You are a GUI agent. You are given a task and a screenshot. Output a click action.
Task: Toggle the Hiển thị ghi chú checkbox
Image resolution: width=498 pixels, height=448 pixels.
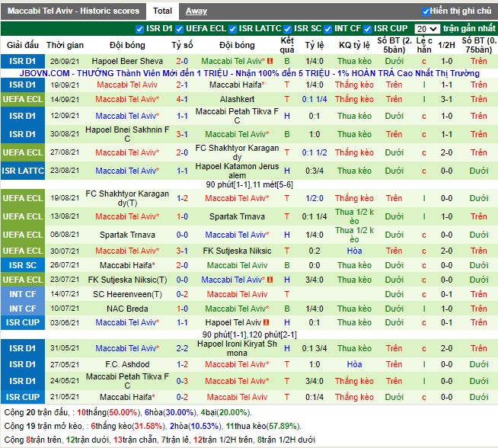click(426, 11)
